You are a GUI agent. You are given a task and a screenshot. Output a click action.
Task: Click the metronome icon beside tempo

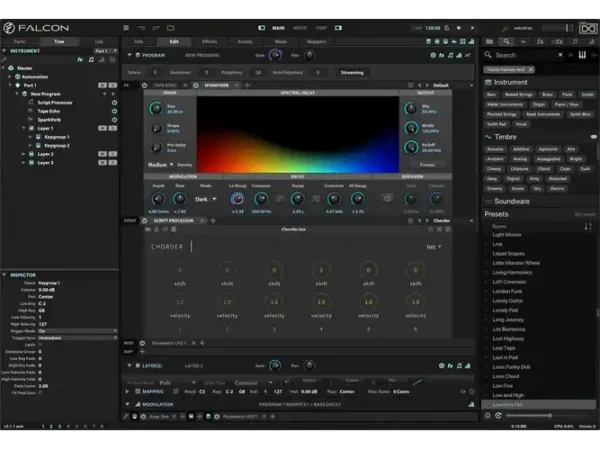[x=447, y=28]
